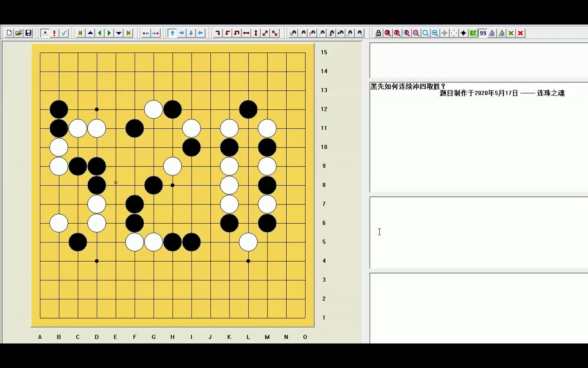Click the black stone at F11
This screenshot has height=368, width=588.
click(134, 128)
